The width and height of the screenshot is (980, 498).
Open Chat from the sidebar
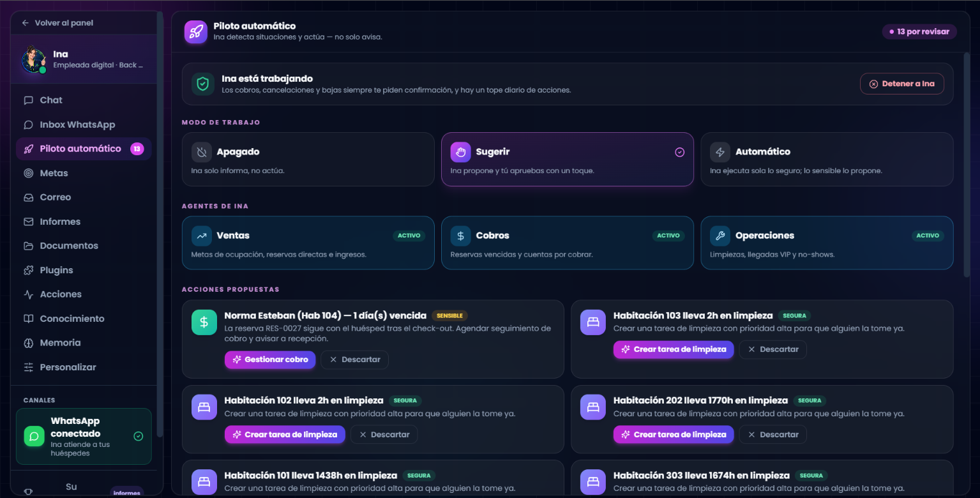pos(84,100)
